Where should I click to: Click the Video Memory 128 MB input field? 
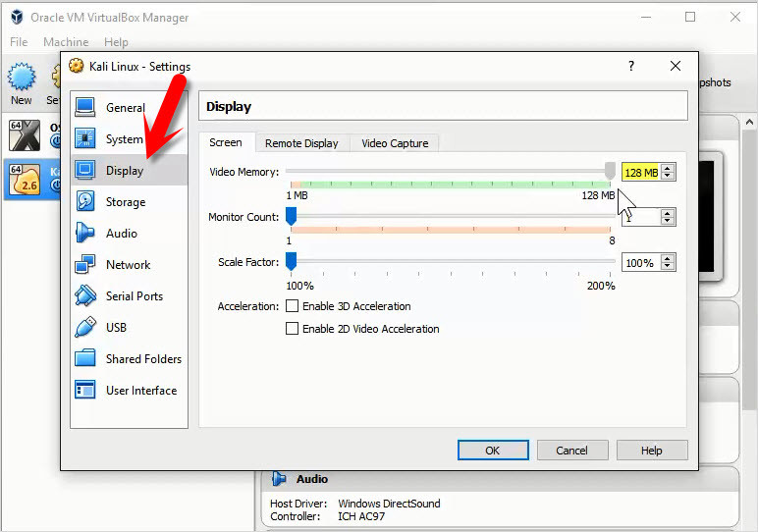tap(641, 172)
